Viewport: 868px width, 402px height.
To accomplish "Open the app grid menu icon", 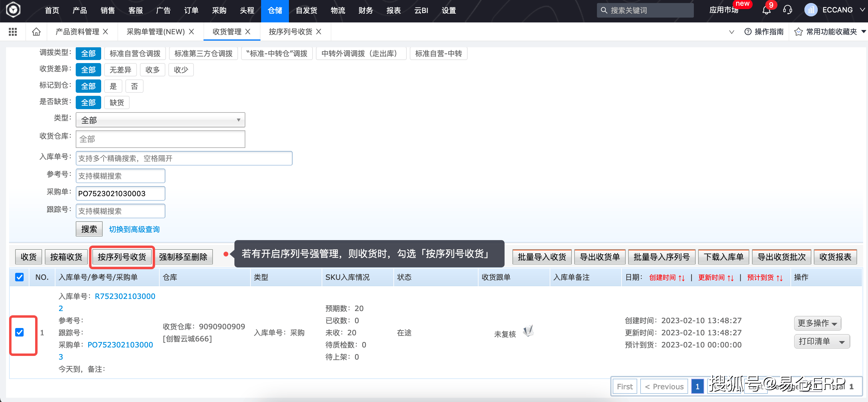I will tap(13, 32).
